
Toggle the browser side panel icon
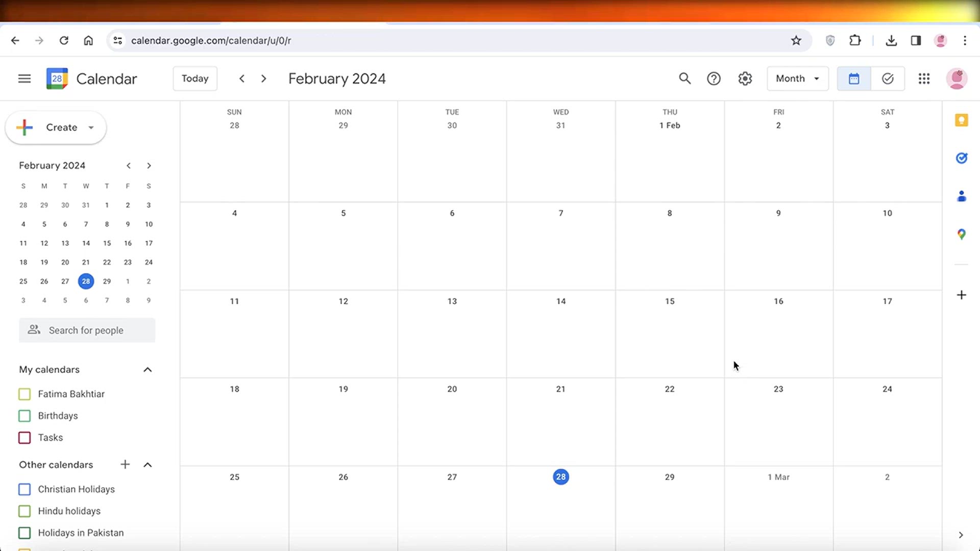pos(916,40)
